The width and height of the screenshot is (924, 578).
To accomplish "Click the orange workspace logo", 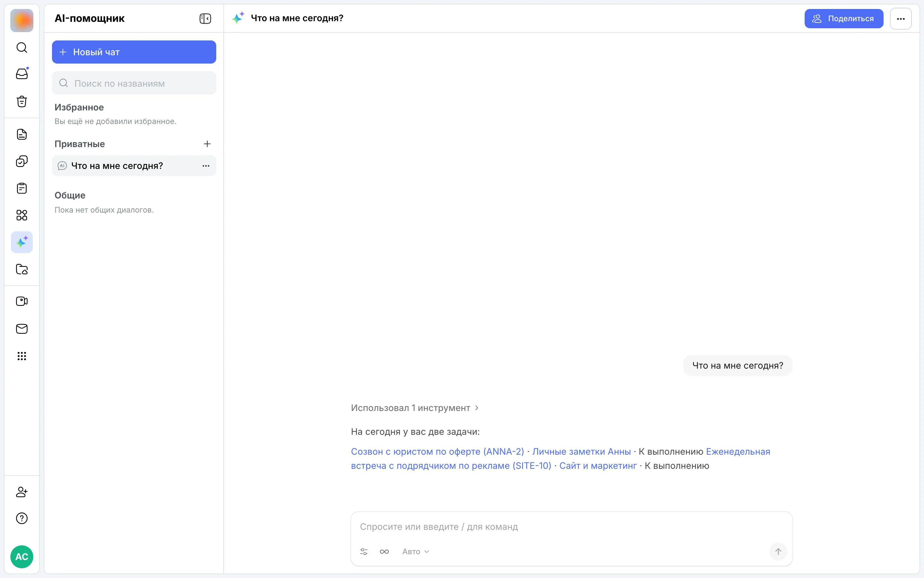I will tap(22, 21).
